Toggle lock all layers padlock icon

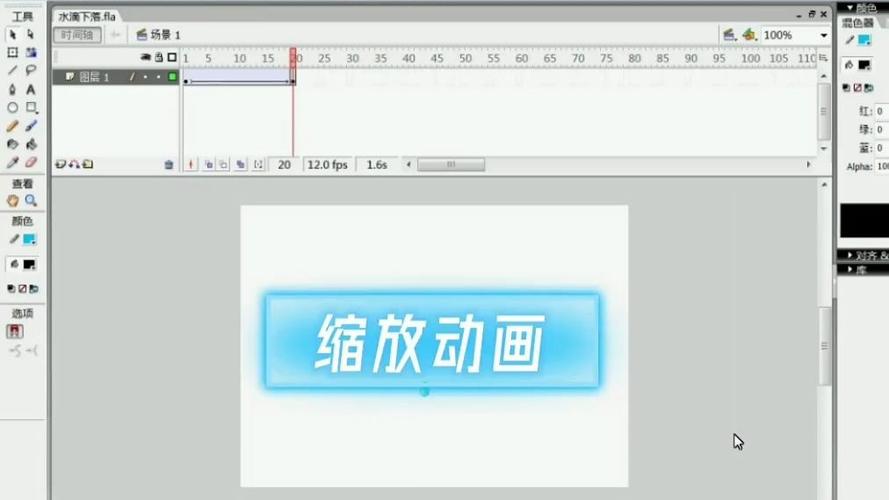(159, 57)
